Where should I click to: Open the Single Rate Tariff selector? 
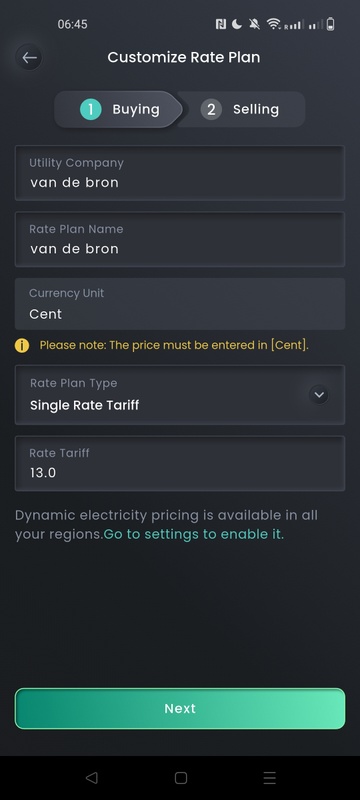[x=180, y=395]
